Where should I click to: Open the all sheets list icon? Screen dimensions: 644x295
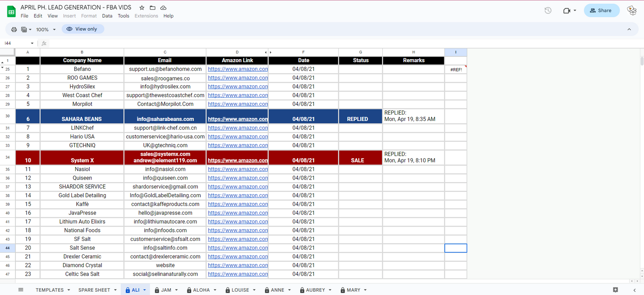(x=21, y=290)
